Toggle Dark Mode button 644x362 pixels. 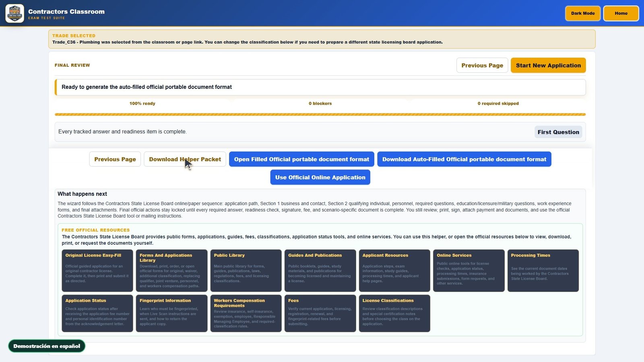[582, 13]
